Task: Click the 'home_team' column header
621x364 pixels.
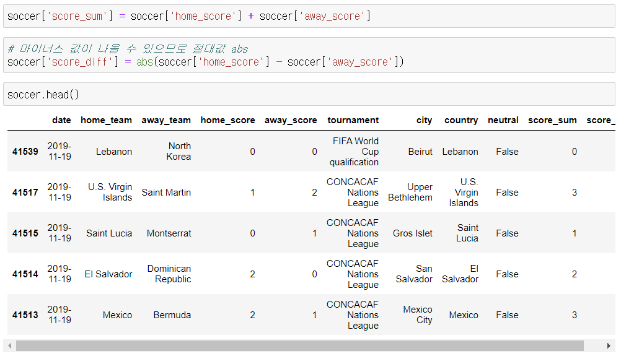Action: pos(106,120)
